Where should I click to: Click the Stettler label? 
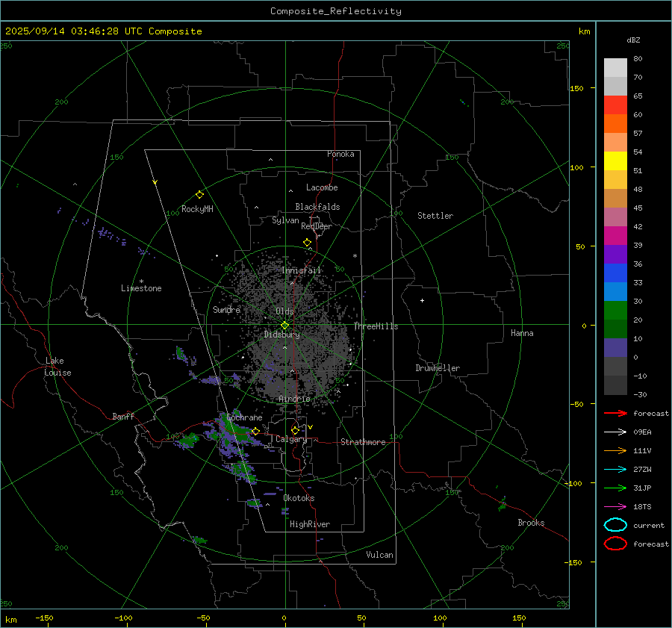click(x=435, y=216)
